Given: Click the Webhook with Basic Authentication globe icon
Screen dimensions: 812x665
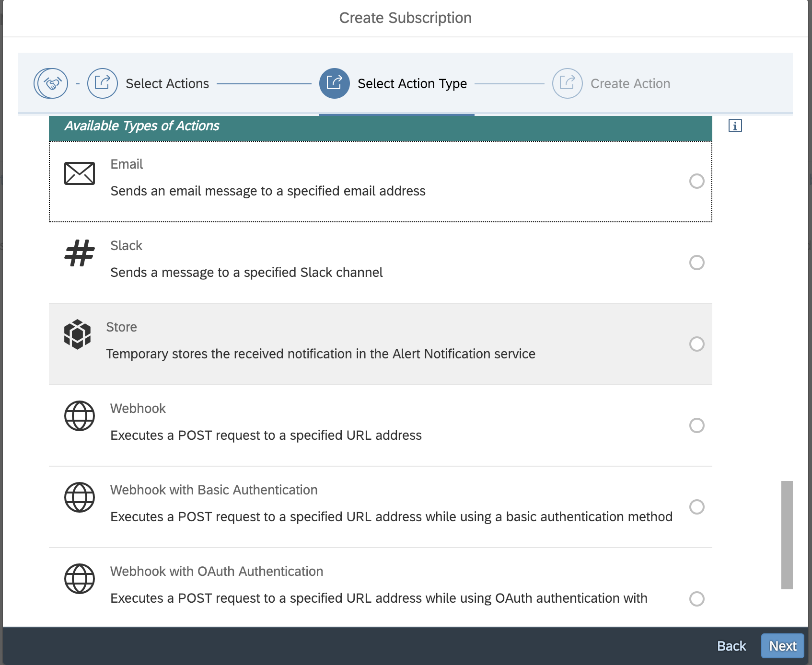Looking at the screenshot, I should pyautogui.click(x=80, y=497).
